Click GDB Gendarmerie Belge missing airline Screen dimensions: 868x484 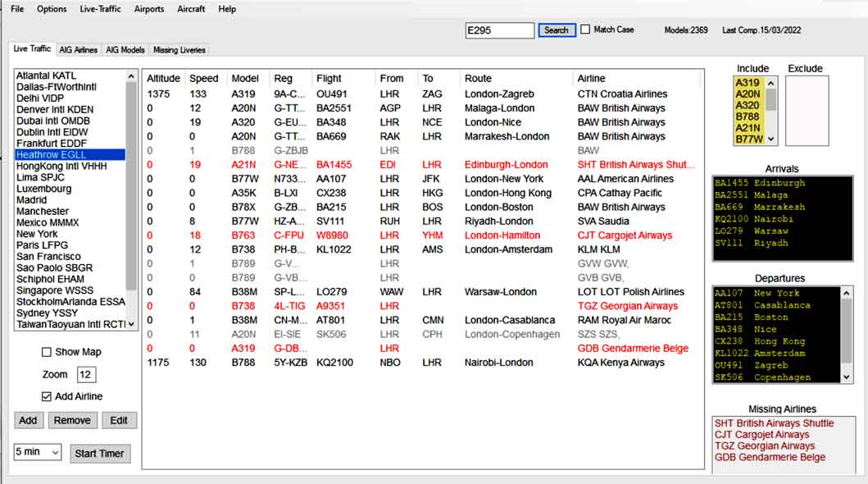[x=770, y=457]
